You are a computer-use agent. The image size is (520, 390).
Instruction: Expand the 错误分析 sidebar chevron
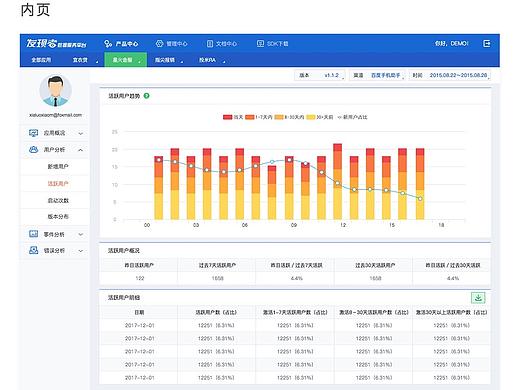[x=81, y=251]
